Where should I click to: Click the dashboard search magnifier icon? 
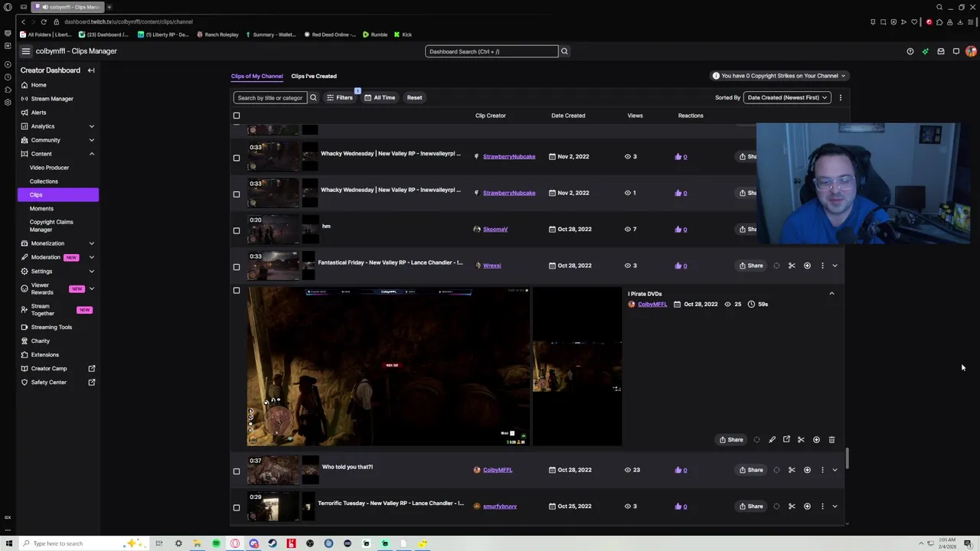(564, 51)
